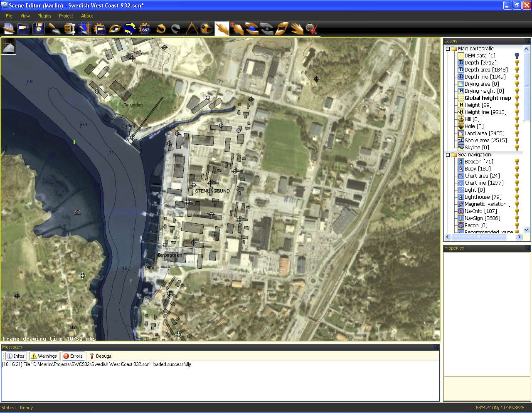Save the scene with floppy disk icon
This screenshot has height=413, width=532.
pyautogui.click(x=38, y=29)
